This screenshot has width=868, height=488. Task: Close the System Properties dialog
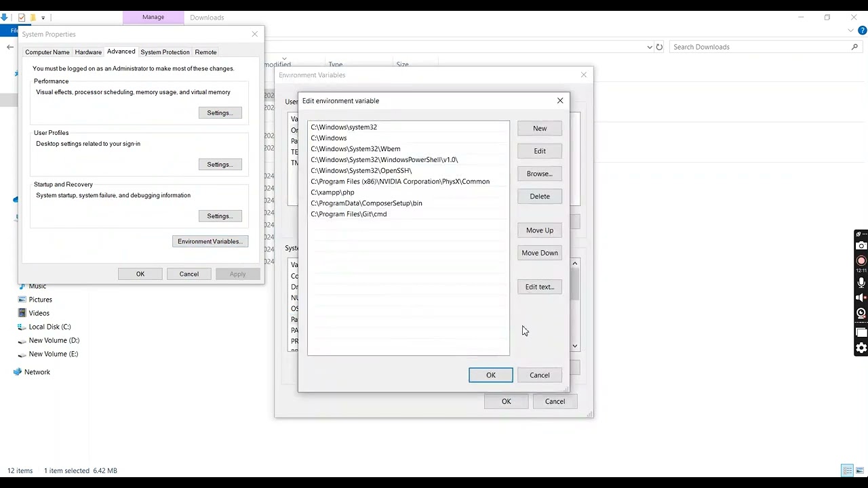255,34
